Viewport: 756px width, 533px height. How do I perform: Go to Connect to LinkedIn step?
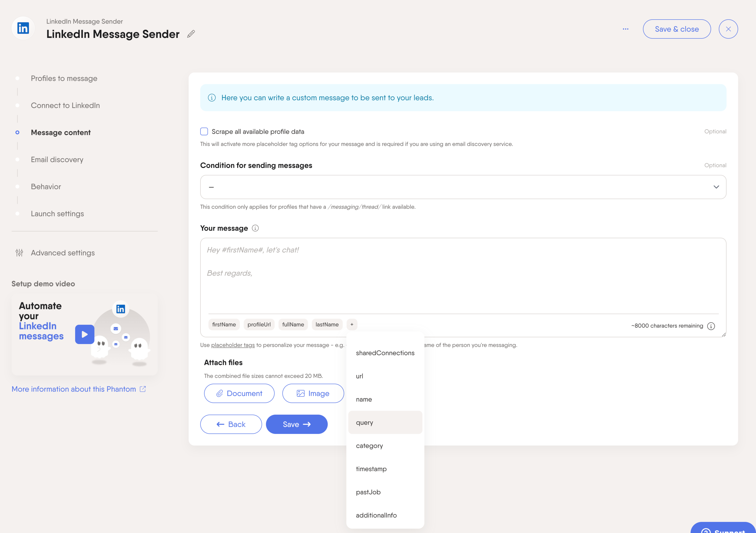(x=65, y=105)
